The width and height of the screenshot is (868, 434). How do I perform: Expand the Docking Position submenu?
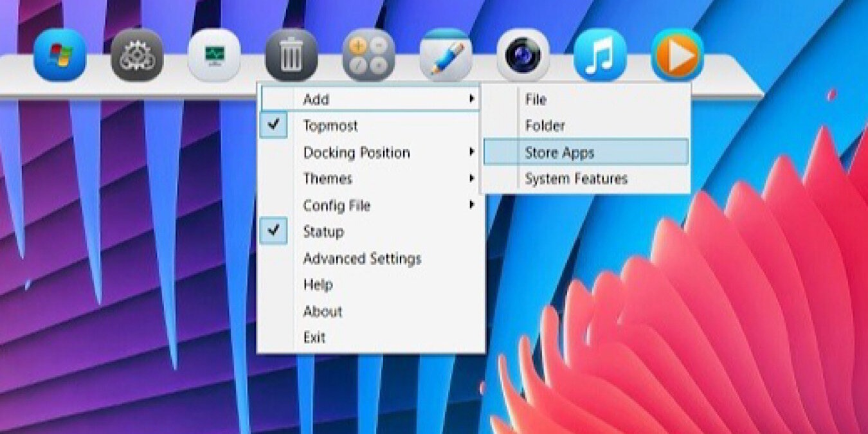coord(357,152)
